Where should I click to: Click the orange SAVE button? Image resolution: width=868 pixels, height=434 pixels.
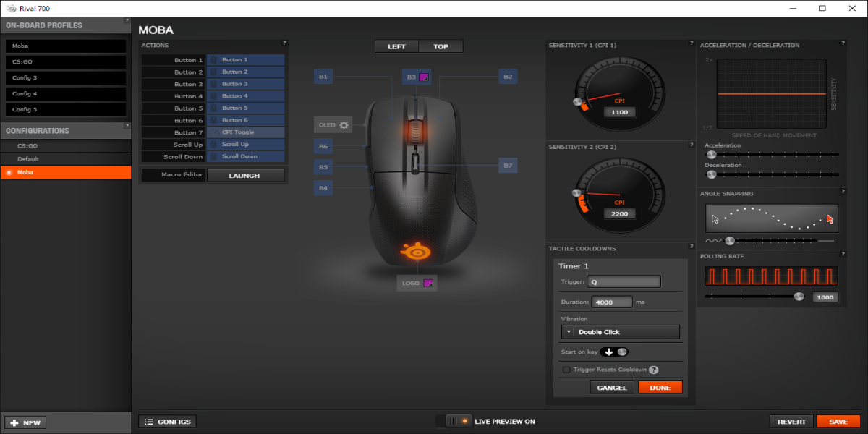[x=838, y=422]
